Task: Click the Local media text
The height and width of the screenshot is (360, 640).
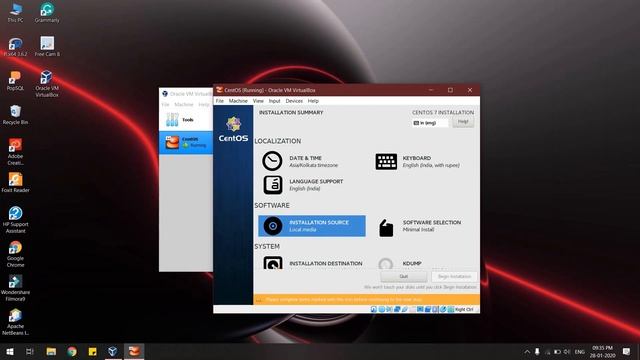Action: click(x=303, y=230)
